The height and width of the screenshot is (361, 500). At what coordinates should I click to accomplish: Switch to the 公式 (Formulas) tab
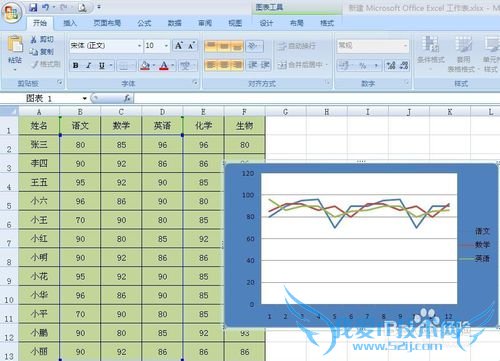pos(144,23)
